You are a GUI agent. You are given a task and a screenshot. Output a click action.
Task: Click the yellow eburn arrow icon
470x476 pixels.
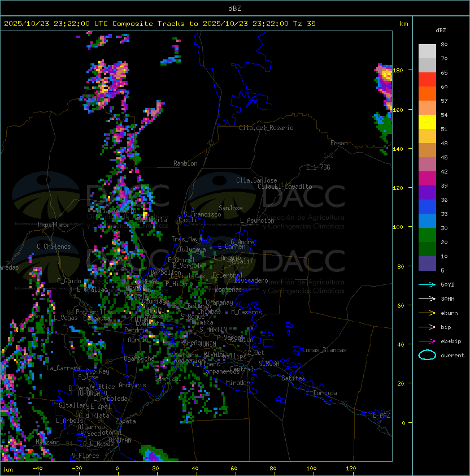(x=427, y=313)
